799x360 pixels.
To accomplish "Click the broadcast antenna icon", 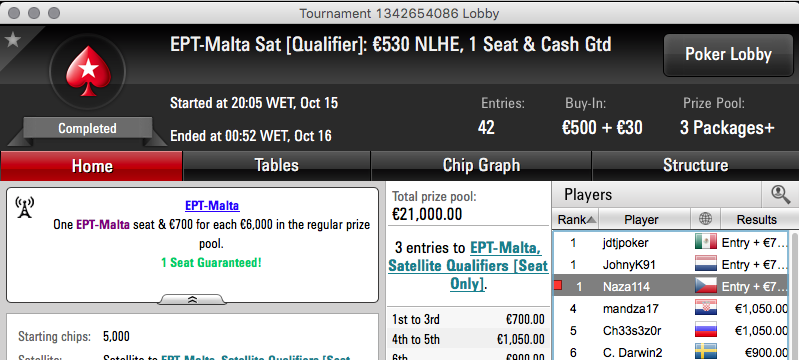I will pos(24,208).
